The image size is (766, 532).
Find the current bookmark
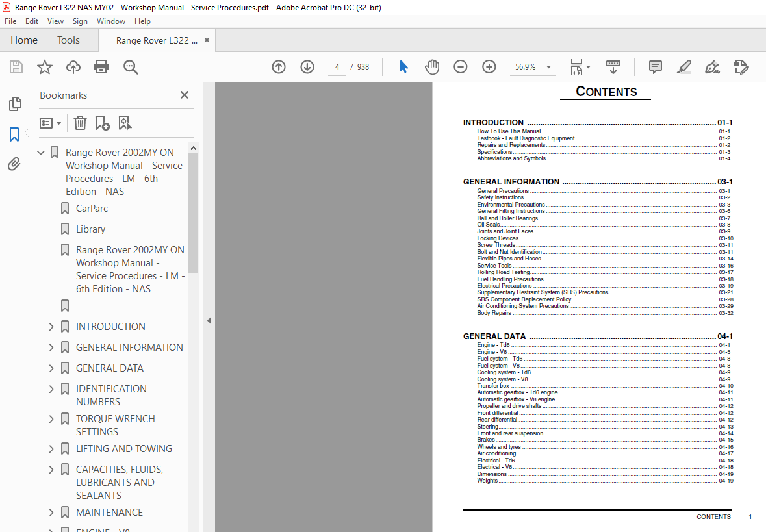coord(125,123)
